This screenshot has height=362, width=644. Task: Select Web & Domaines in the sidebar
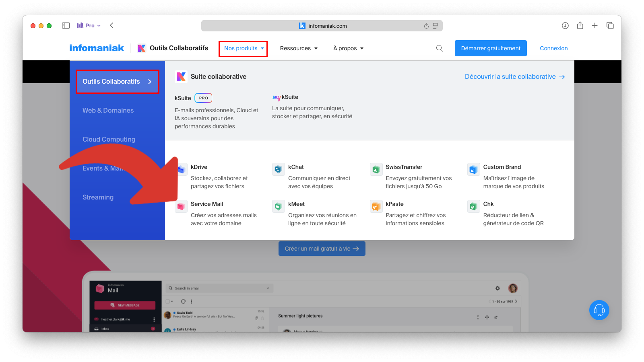pos(108,110)
